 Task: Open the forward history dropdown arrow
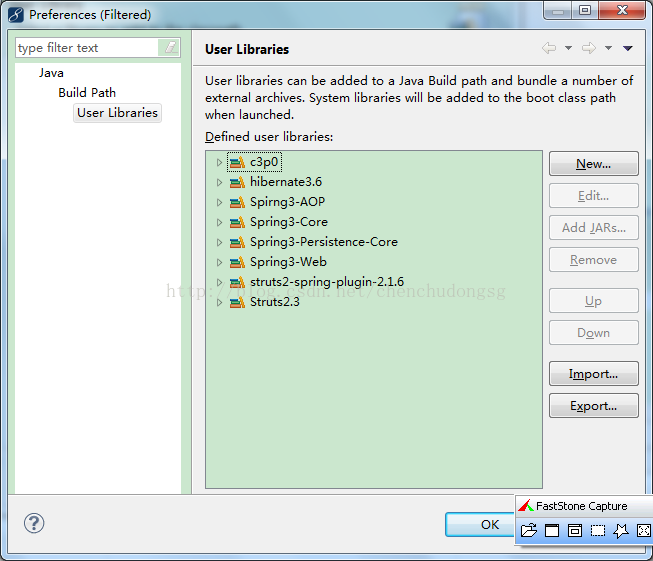tap(608, 48)
